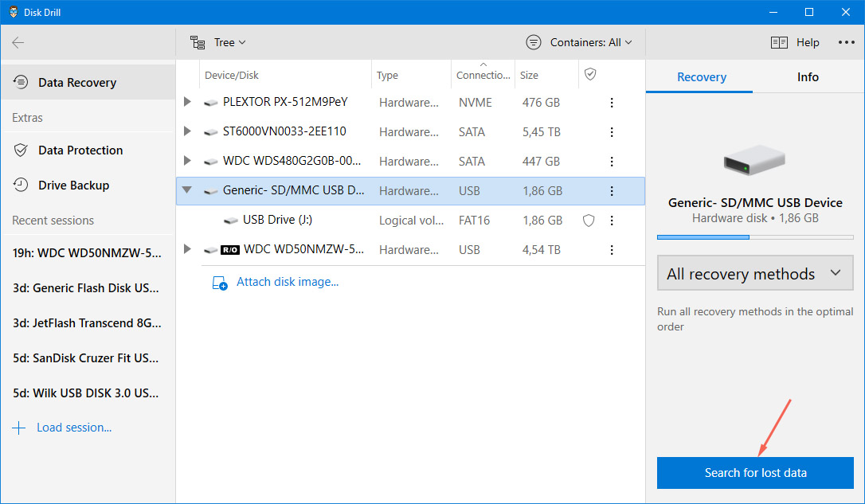Viewport: 865px width, 504px height.
Task: Expand the WDC WD50NMZW read-only disk
Action: (x=187, y=248)
